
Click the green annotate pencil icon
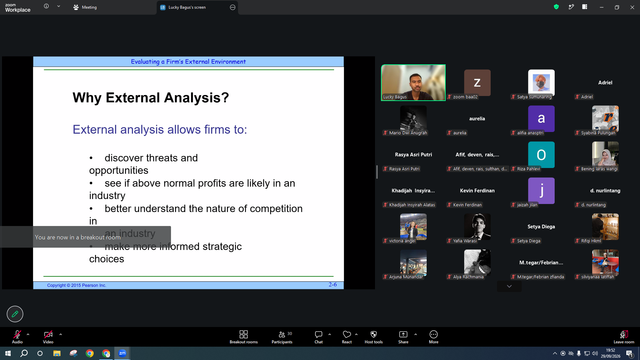tap(15, 314)
